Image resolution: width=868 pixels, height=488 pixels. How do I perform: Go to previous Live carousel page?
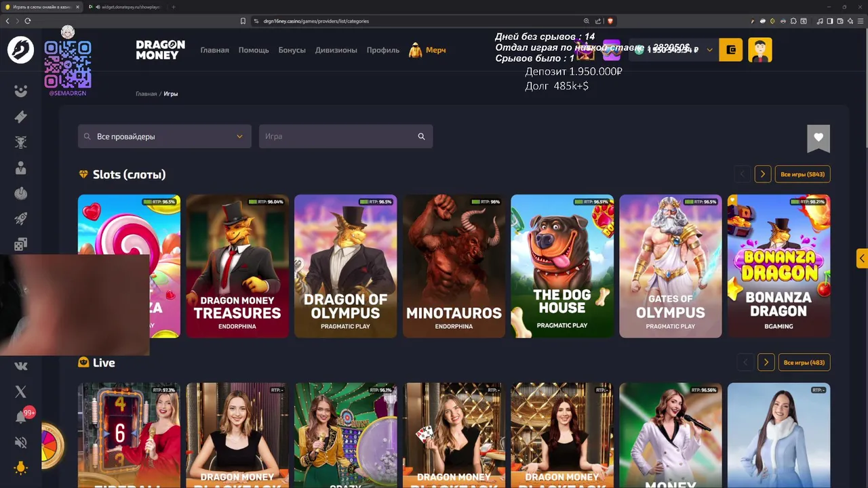pos(745,363)
